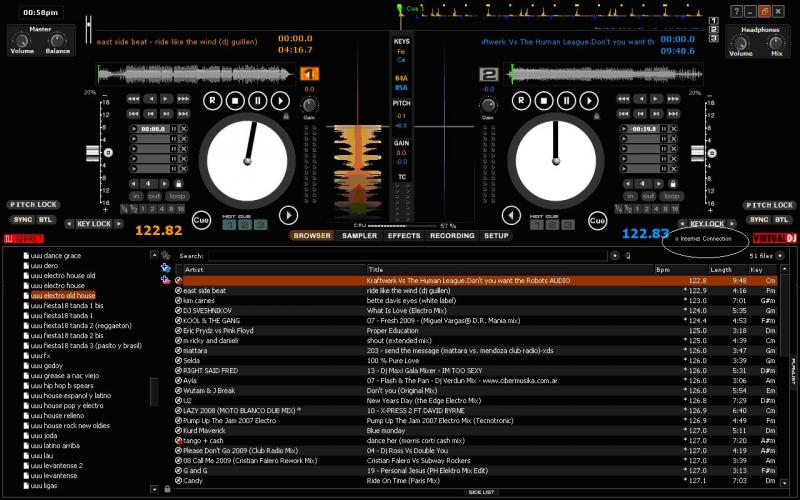This screenshot has width=800, height=500.
Task: Toggle BTL on deck 1
Action: click(45, 219)
